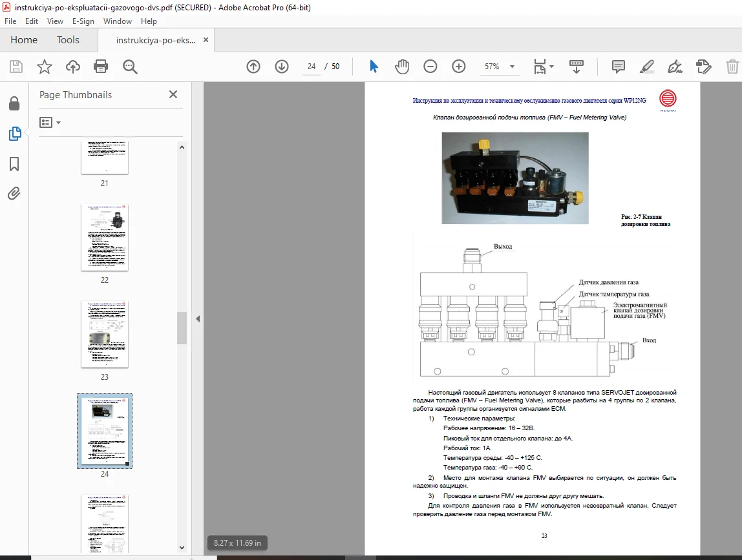Viewport: 742px width, 560px height.
Task: Close the Page Thumbnails panel
Action: click(173, 94)
